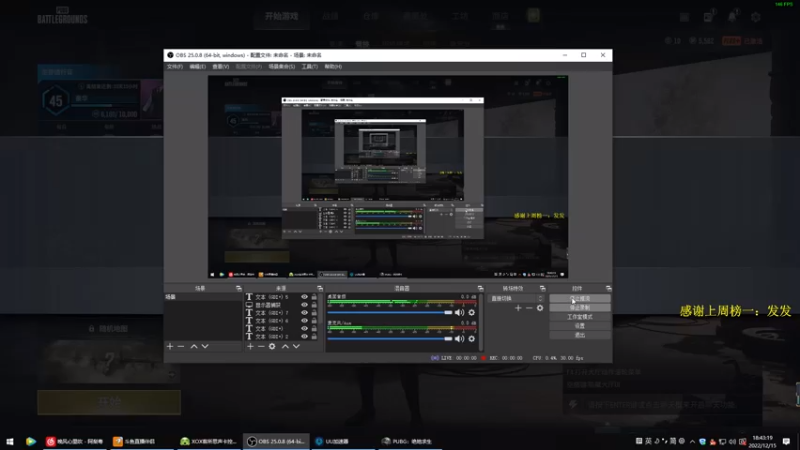Open Windows notification center icon
The width and height of the screenshot is (800, 450).
tap(786, 441)
